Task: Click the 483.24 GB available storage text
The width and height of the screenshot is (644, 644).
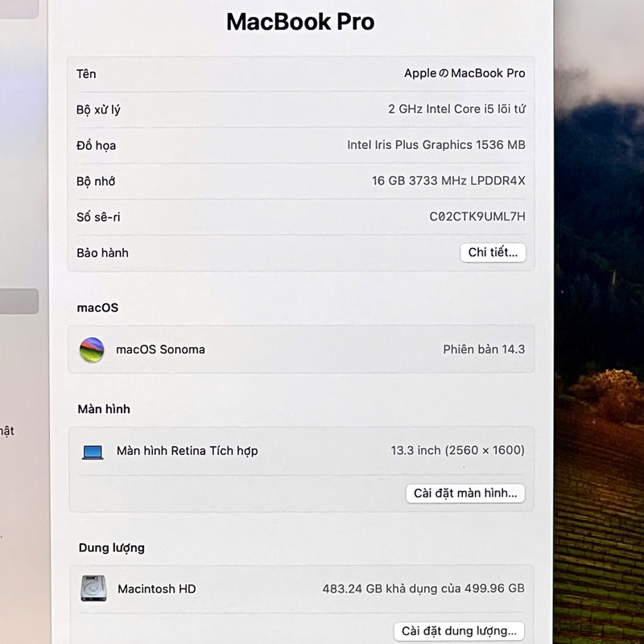Action: click(423, 588)
